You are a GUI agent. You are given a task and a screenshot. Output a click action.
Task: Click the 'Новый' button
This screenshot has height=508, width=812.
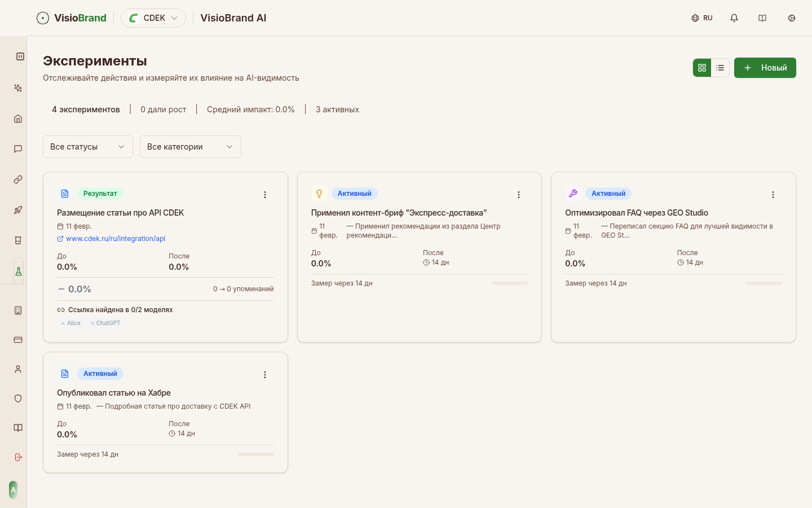(765, 68)
